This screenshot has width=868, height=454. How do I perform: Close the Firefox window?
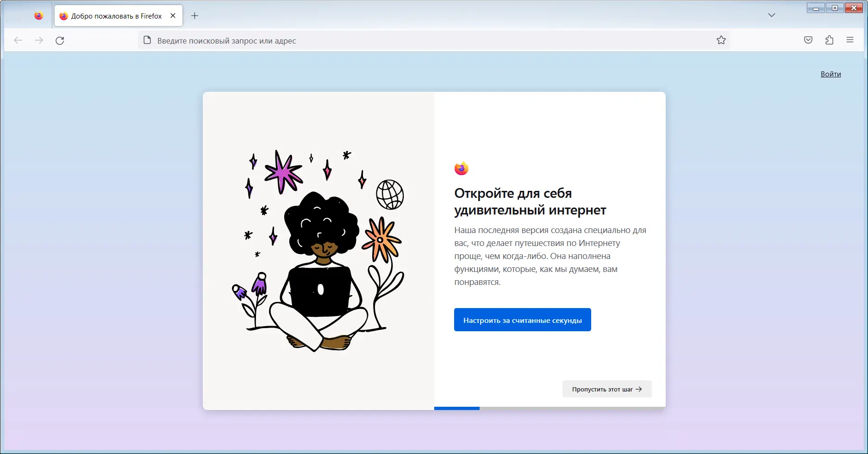[854, 8]
